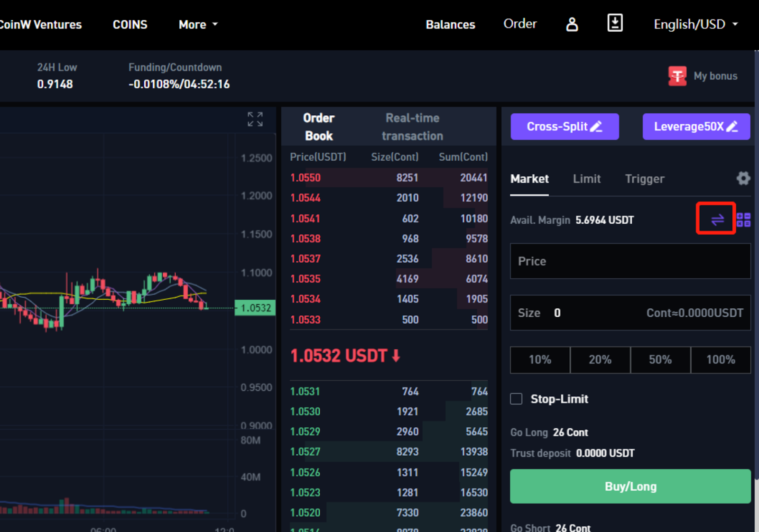Select ask price 1.0537 row
This screenshot has width=759, height=532.
point(389,259)
